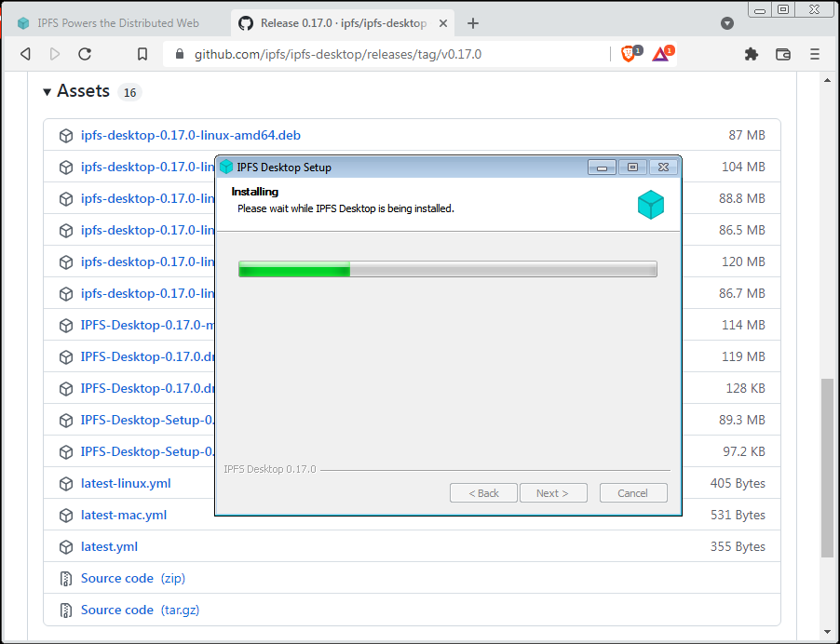840x644 pixels.
Task: Click the page vertical scrollbar thumb
Action: (827, 468)
